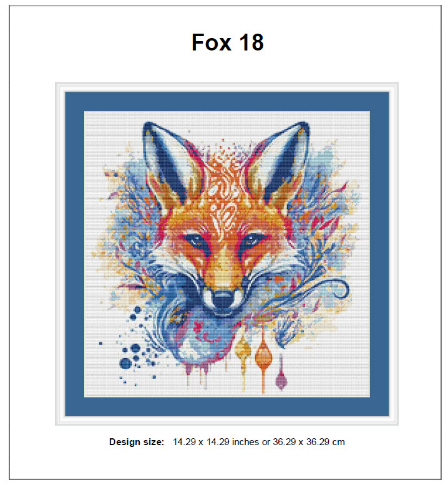This screenshot has height=485, width=448.
Task: Click the yellow hanging ornament
Action: [x=243, y=350]
